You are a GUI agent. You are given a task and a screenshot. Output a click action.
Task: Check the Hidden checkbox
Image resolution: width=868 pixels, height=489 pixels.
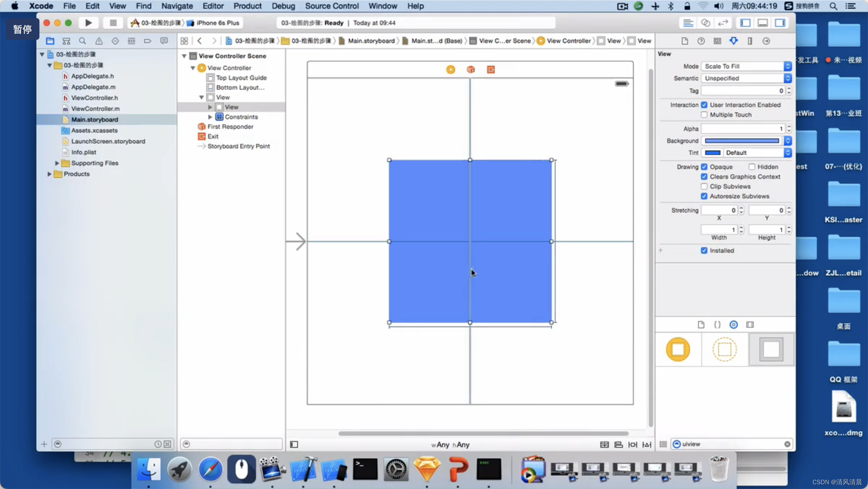pyautogui.click(x=752, y=167)
